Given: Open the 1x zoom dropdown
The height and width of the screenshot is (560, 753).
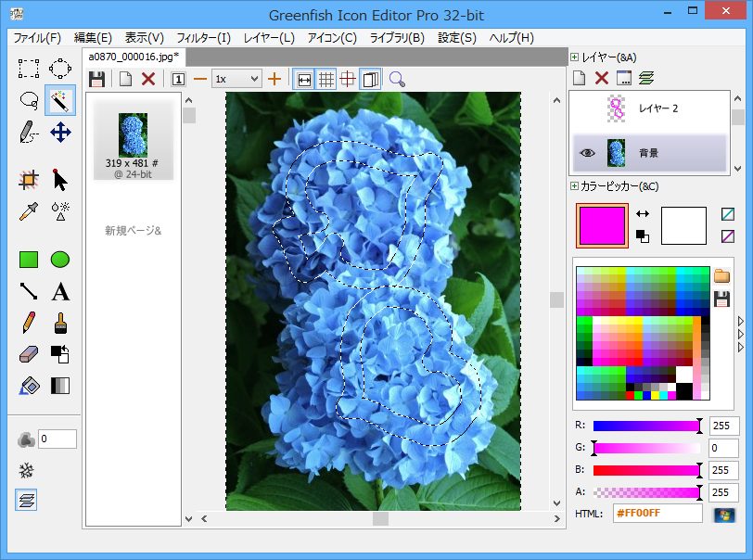Looking at the screenshot, I should [x=236, y=79].
